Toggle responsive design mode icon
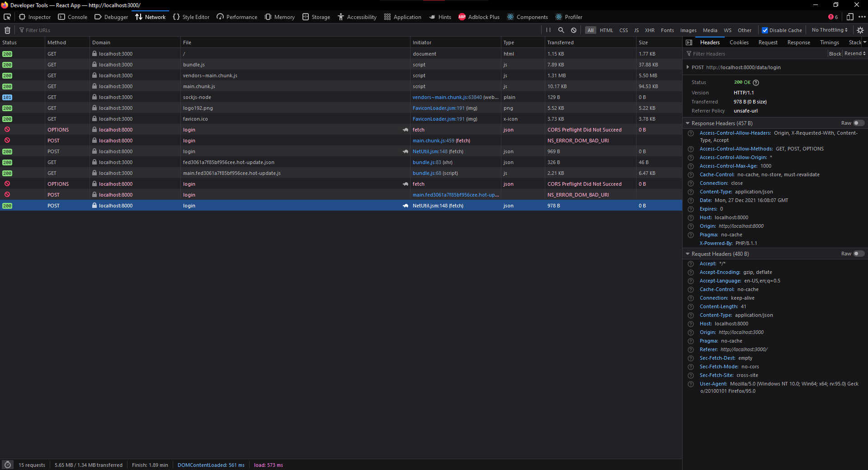868x470 pixels. (x=850, y=17)
